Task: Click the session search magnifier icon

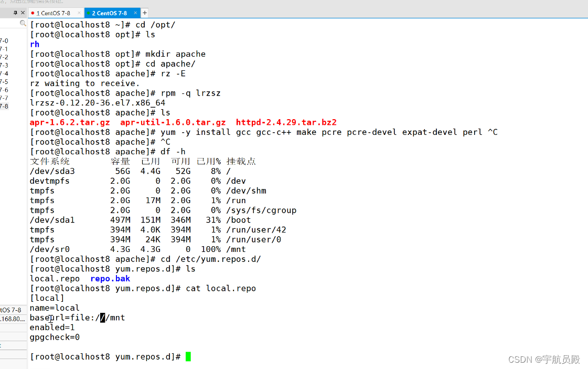Action: pyautogui.click(x=23, y=24)
